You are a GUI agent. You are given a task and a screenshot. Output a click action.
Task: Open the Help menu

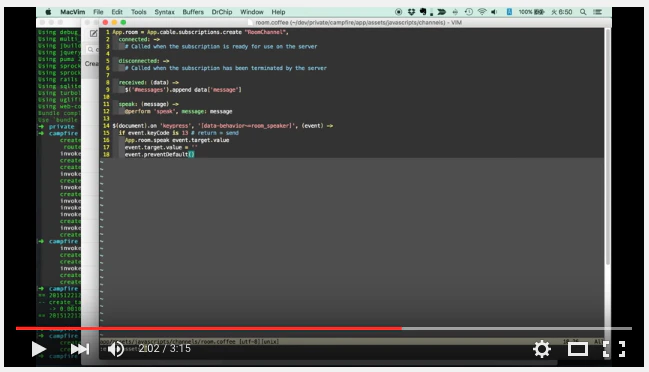[278, 12]
